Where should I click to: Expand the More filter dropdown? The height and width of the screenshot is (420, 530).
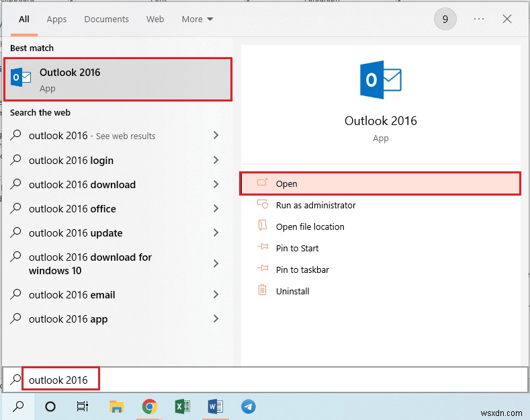click(x=197, y=19)
